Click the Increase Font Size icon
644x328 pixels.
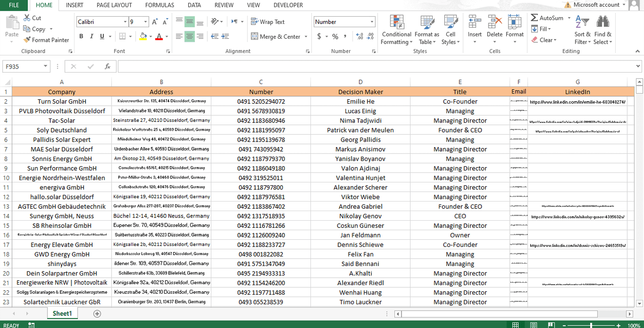155,22
